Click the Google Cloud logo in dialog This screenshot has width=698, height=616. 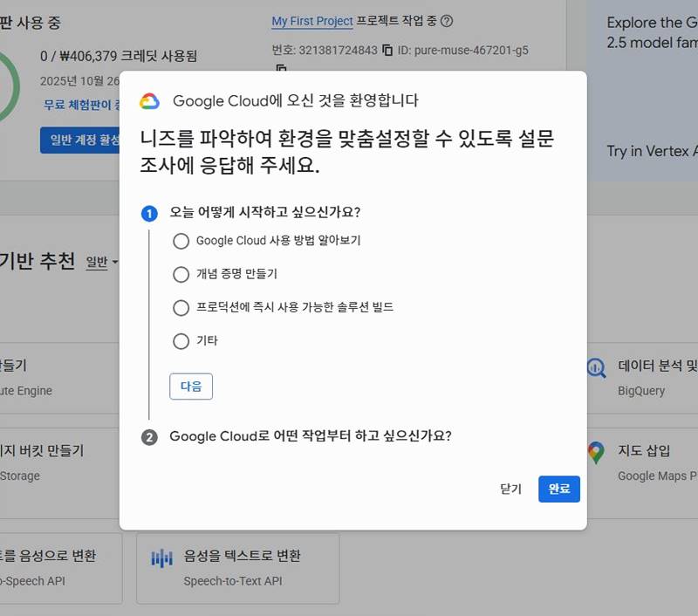click(x=149, y=101)
